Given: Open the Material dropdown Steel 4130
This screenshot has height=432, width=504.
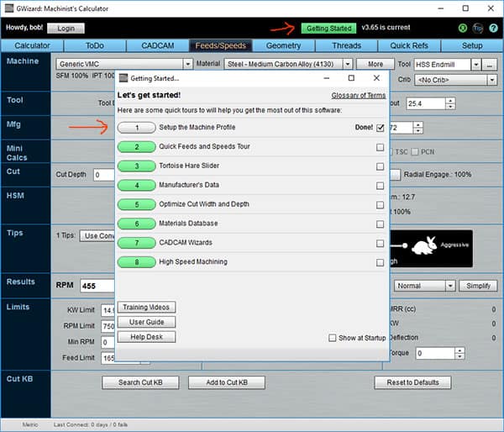Looking at the screenshot, I should [x=348, y=64].
